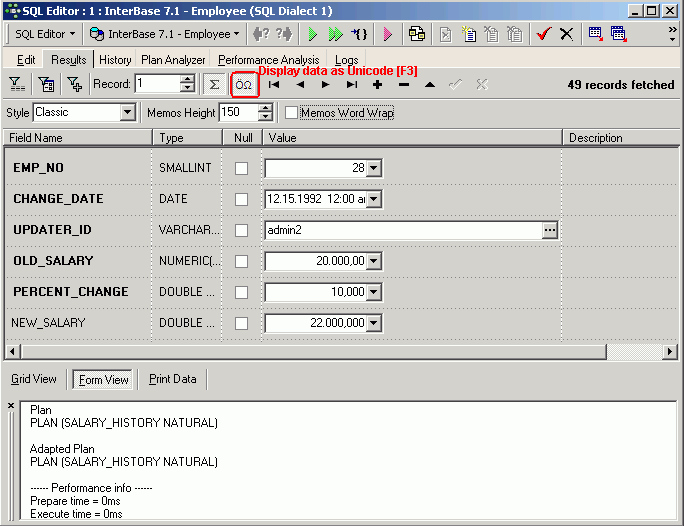
Task: Tick the Null checkbox for EMP_NO
Action: click(241, 168)
